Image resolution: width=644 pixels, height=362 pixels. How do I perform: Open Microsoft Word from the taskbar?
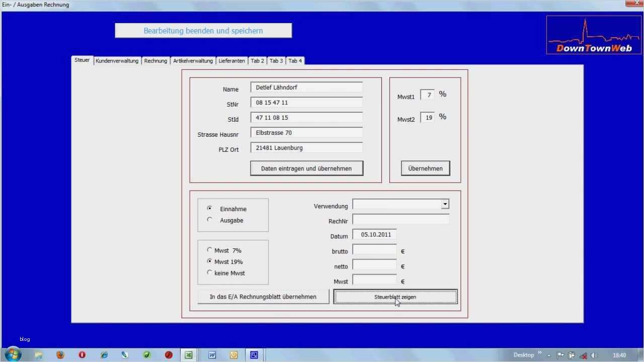[x=212, y=355]
